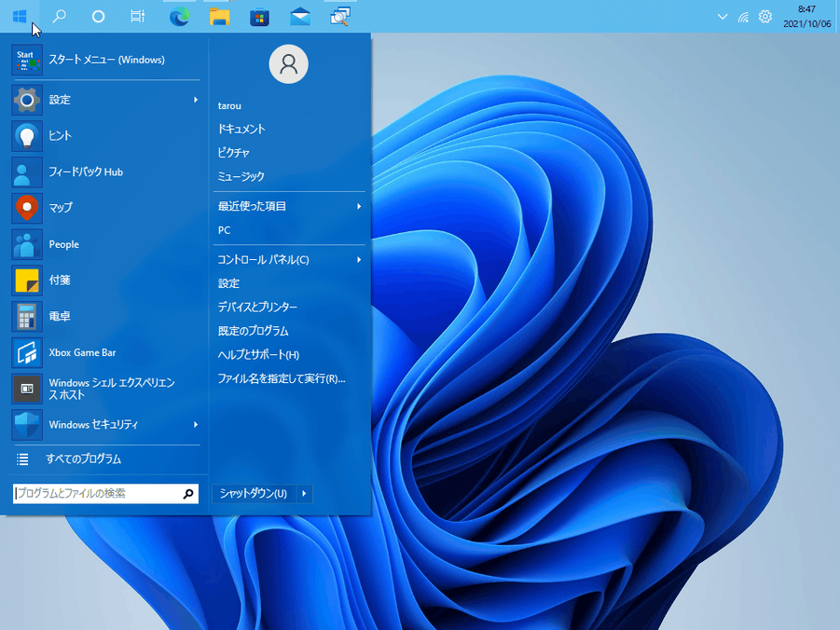Open 設定 in the right column
The width and height of the screenshot is (840, 630).
click(228, 283)
